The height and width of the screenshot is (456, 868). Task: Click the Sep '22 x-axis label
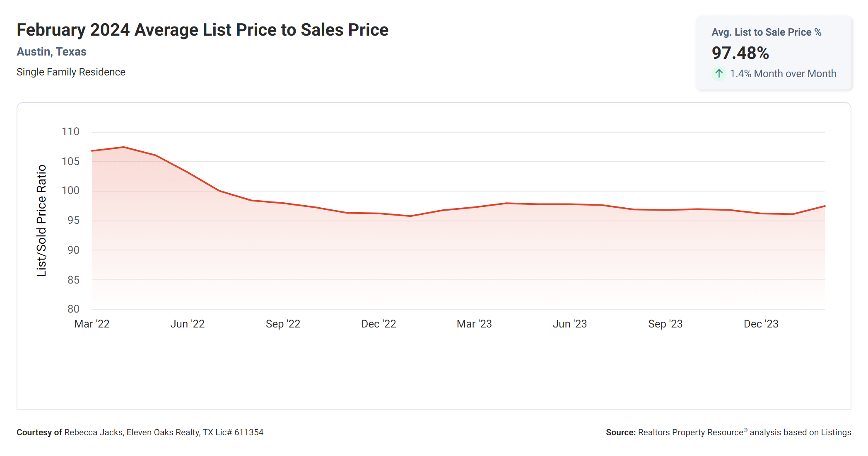(x=283, y=324)
